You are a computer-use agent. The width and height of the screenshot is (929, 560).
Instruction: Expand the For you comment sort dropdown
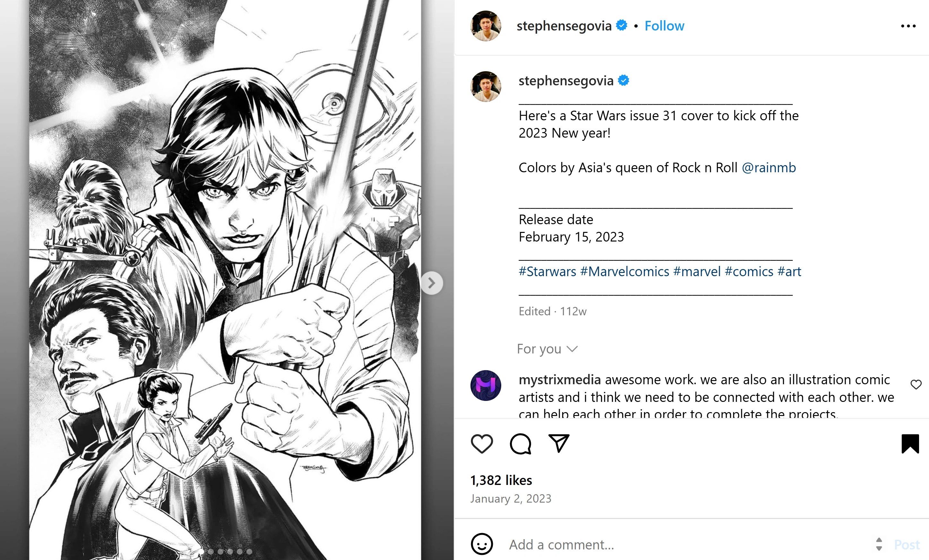[547, 349]
